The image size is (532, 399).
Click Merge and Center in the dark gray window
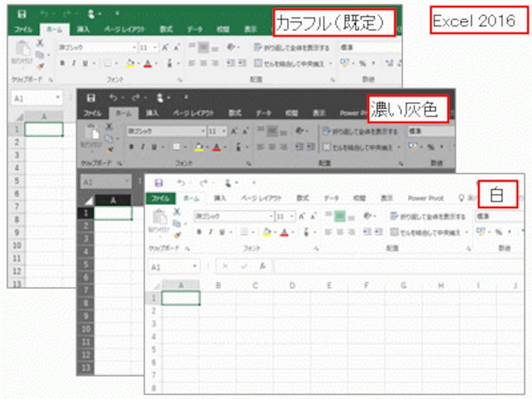358,147
